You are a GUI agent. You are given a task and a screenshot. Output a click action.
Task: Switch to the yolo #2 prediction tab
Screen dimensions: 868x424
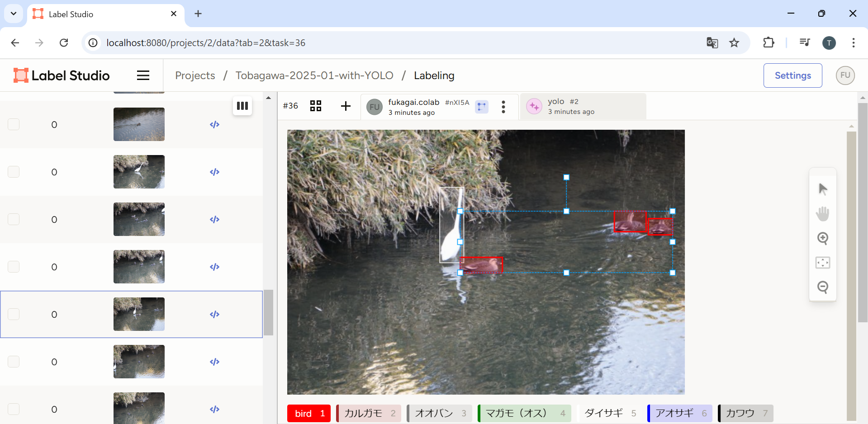click(x=583, y=107)
